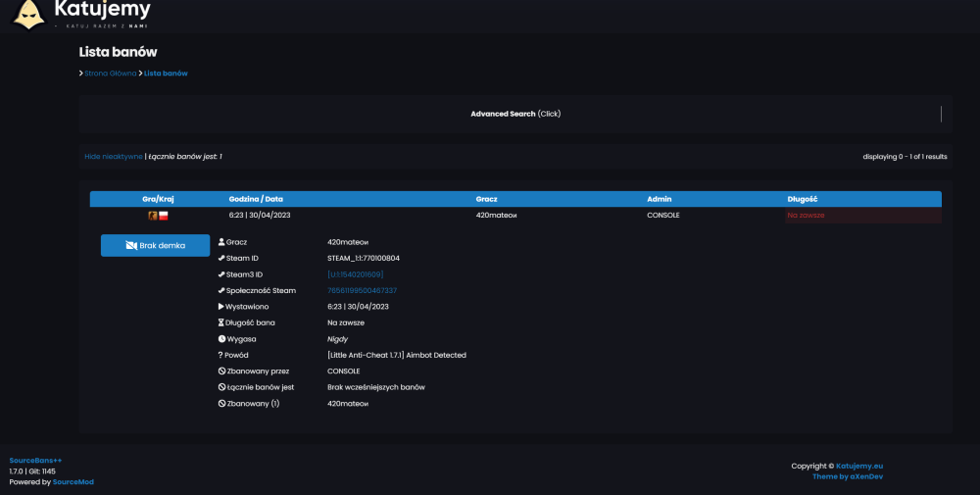Image resolution: width=980 pixels, height=495 pixels.
Task: Click the Counter-Strike game icon in ban row
Action: (x=153, y=216)
